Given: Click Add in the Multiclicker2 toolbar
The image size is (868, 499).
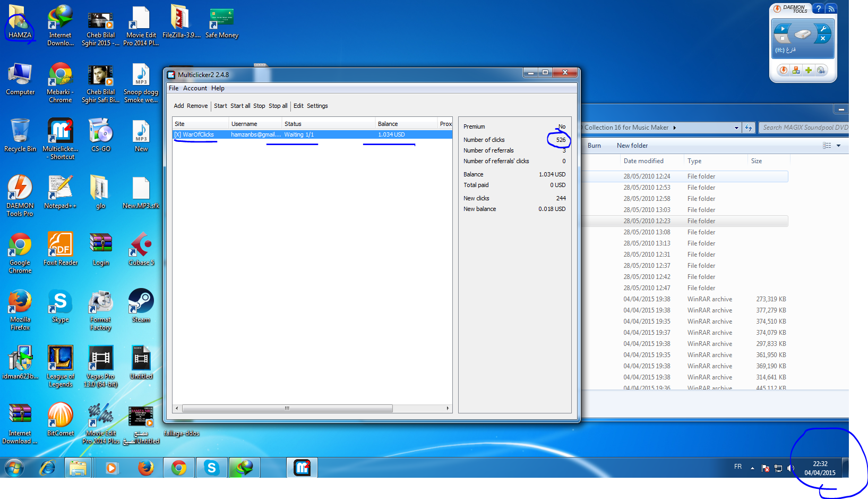Looking at the screenshot, I should tap(179, 106).
